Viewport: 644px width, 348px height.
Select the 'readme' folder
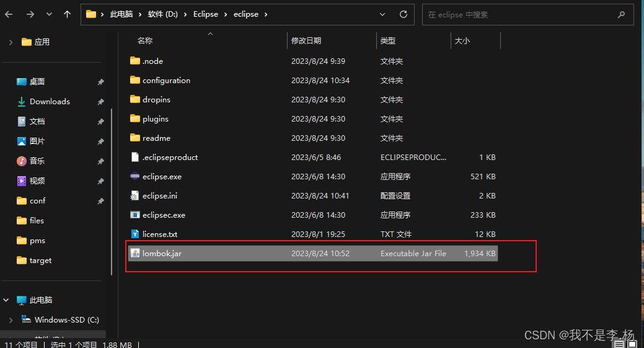pyautogui.click(x=150, y=138)
